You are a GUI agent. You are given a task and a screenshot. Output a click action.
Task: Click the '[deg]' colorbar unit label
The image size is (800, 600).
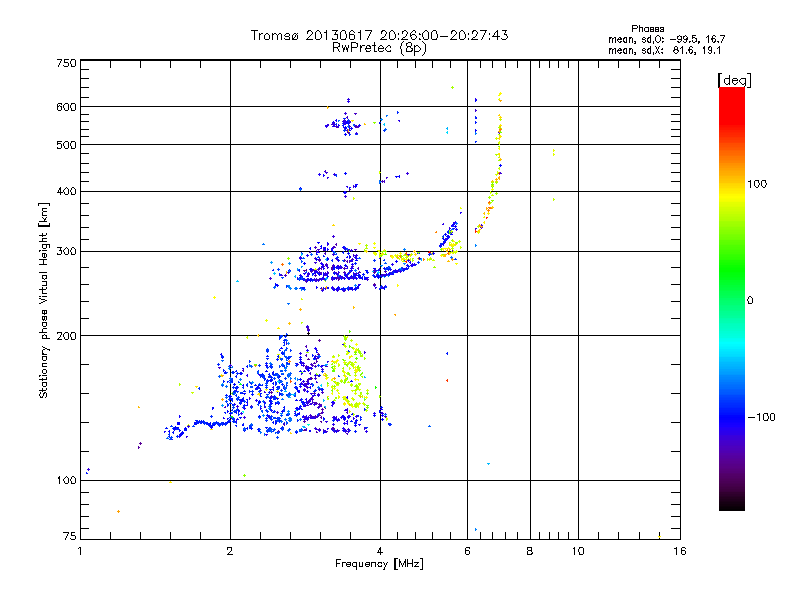734,80
